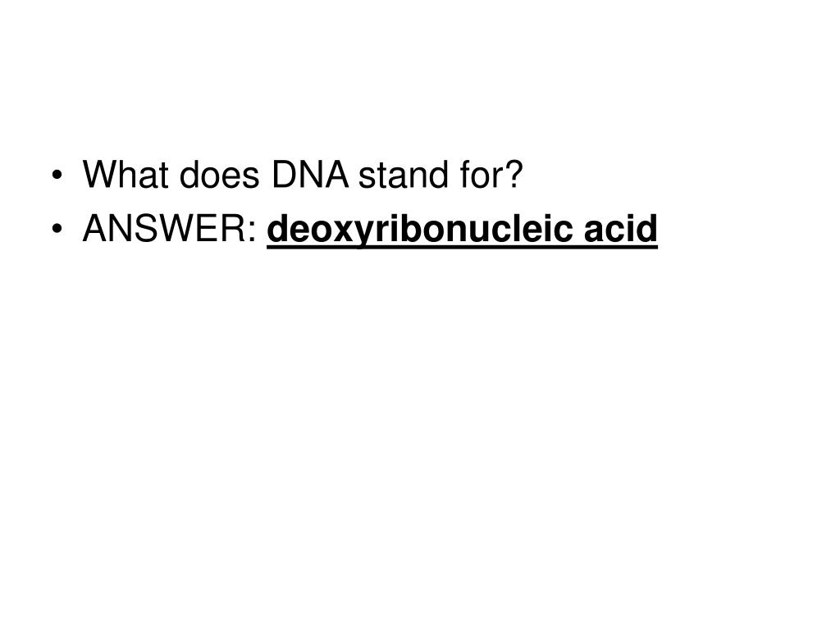Image resolution: width=840 pixels, height=630 pixels.
Task: Click the underlined word "deoxyribonucleic"
Action: tap(419, 229)
